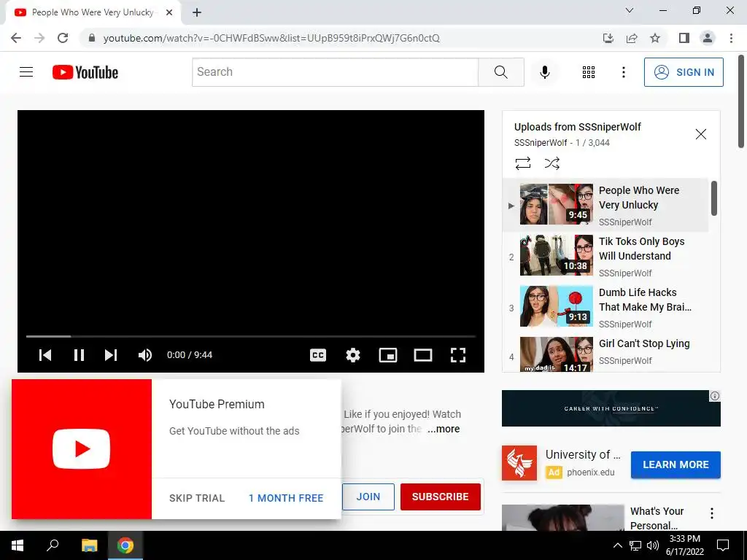
Task: Click the search magnifier button
Action: [500, 72]
